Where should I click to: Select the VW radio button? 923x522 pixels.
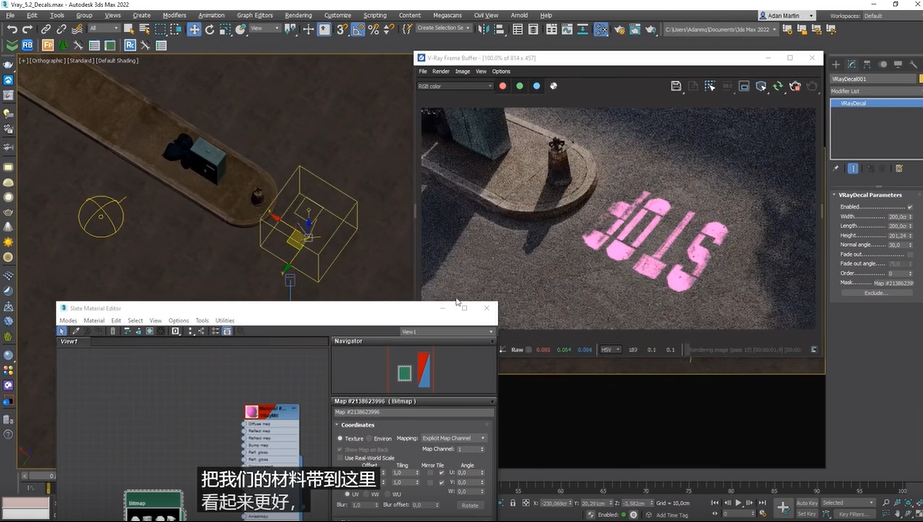click(x=366, y=494)
